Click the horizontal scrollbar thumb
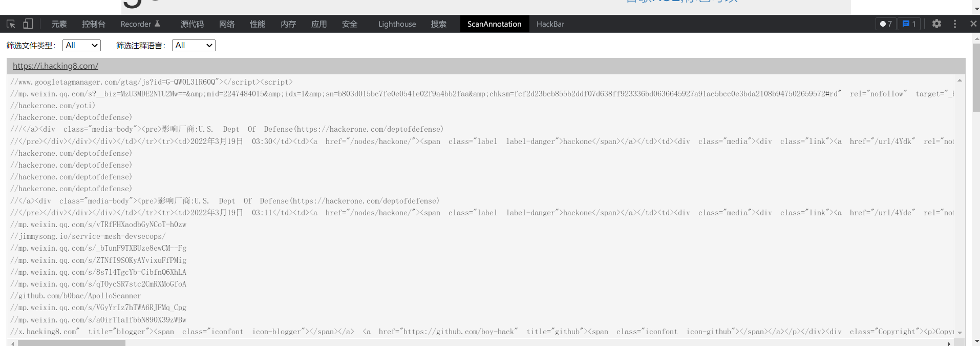The width and height of the screenshot is (980, 346). coord(72,343)
